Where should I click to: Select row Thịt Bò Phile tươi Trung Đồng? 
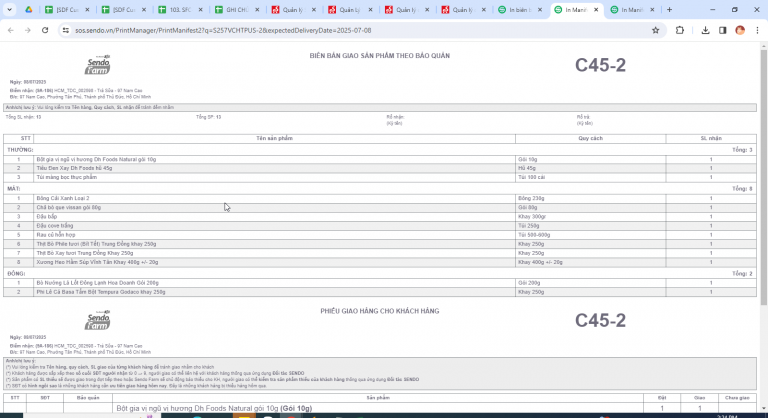click(380, 244)
